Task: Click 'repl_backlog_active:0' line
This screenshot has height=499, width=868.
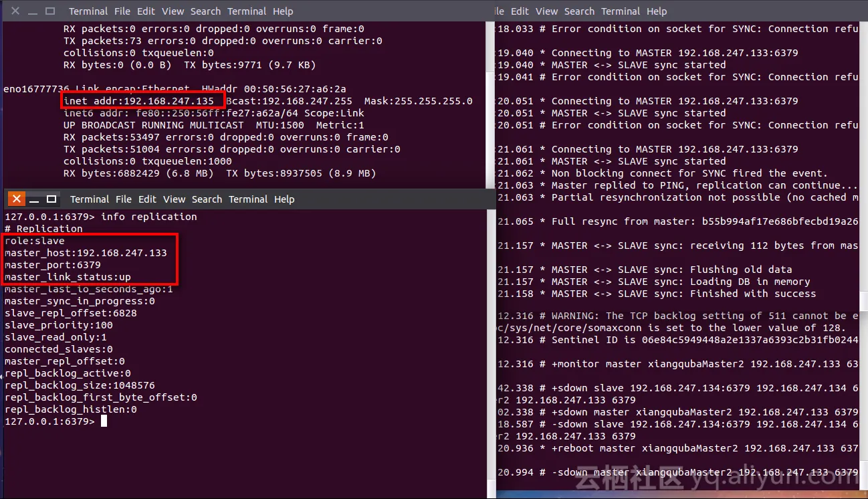Action: point(68,373)
